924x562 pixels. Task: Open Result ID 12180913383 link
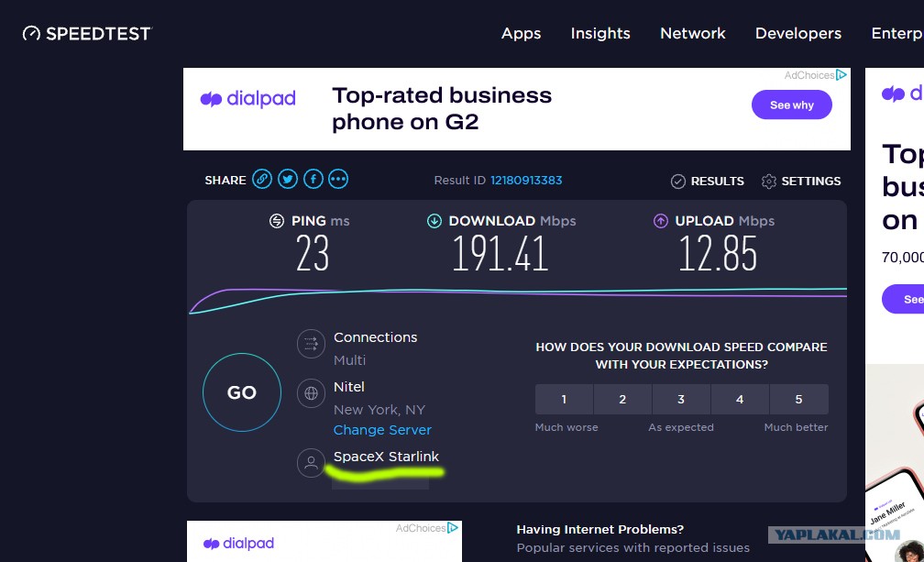(526, 181)
